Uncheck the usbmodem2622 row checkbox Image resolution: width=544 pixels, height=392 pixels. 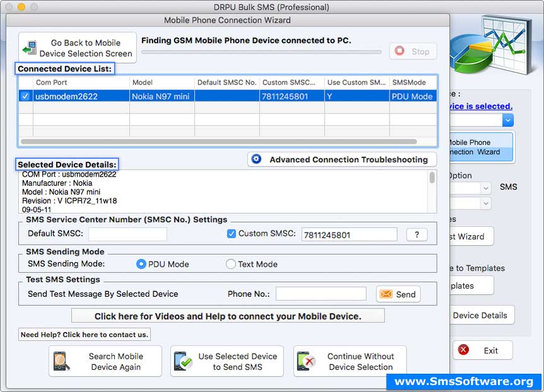pyautogui.click(x=25, y=96)
